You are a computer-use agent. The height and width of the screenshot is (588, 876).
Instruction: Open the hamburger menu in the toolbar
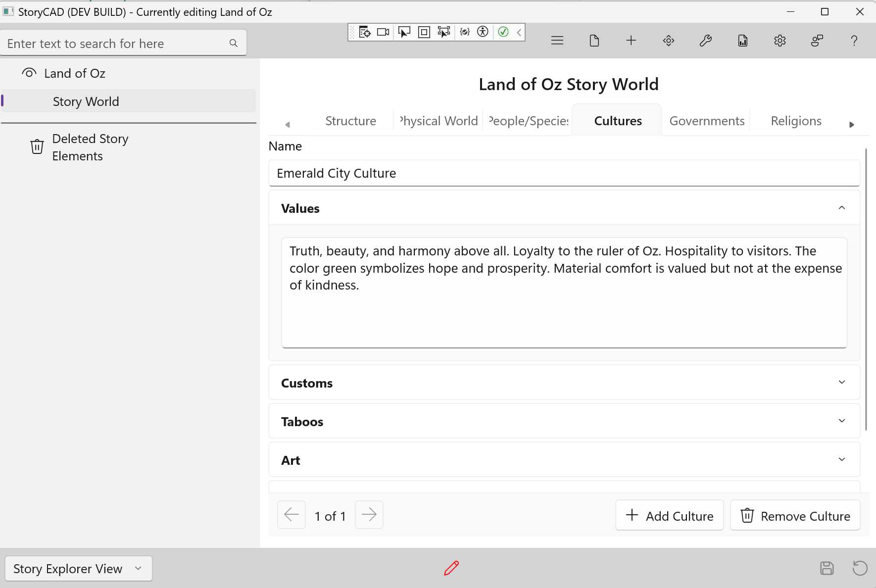tap(557, 41)
